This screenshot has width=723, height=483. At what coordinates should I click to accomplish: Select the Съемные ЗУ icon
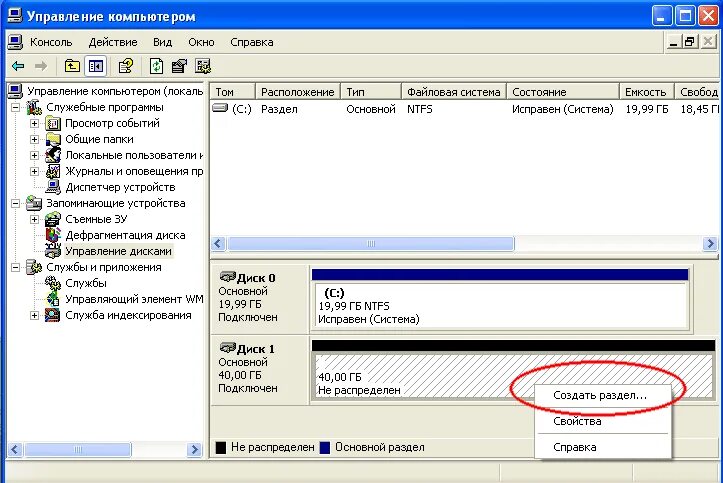[53, 219]
